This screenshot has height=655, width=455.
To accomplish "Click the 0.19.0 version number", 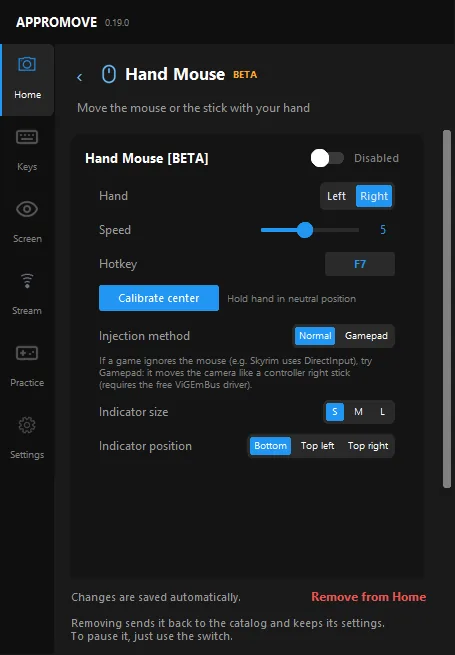I will click(x=117, y=23).
